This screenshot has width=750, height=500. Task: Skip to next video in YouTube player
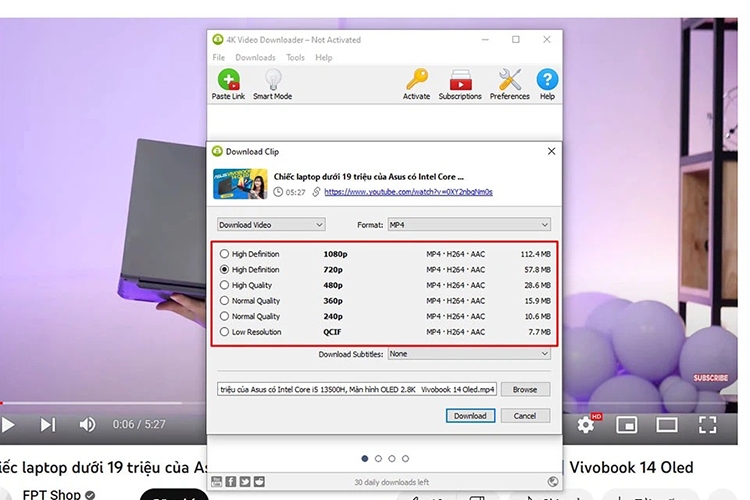pyautogui.click(x=48, y=424)
